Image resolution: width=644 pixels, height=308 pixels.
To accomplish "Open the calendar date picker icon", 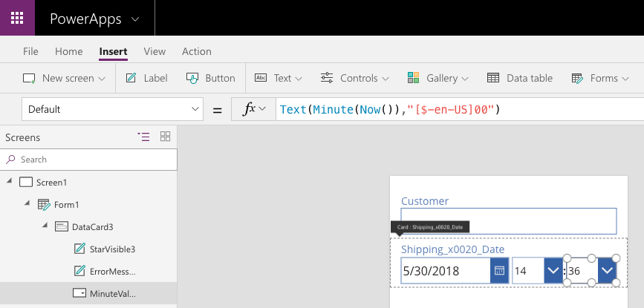I will 499,271.
